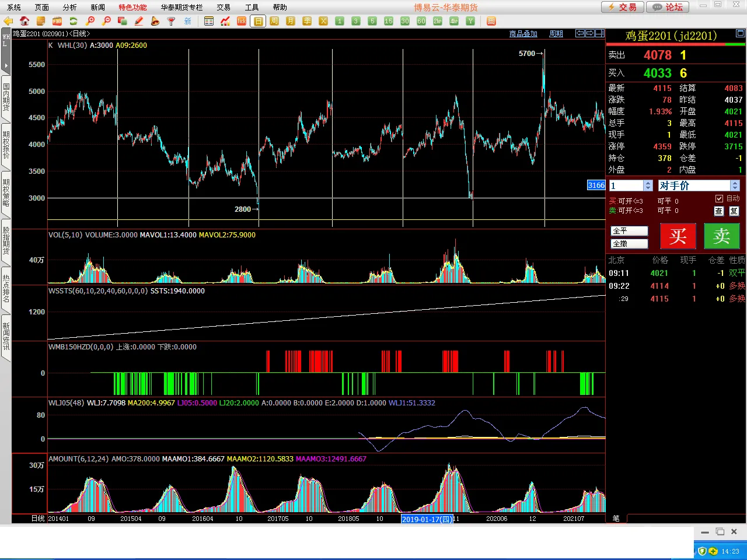Select the quarterly (季) period icon
747x560 pixels.
[307, 21]
